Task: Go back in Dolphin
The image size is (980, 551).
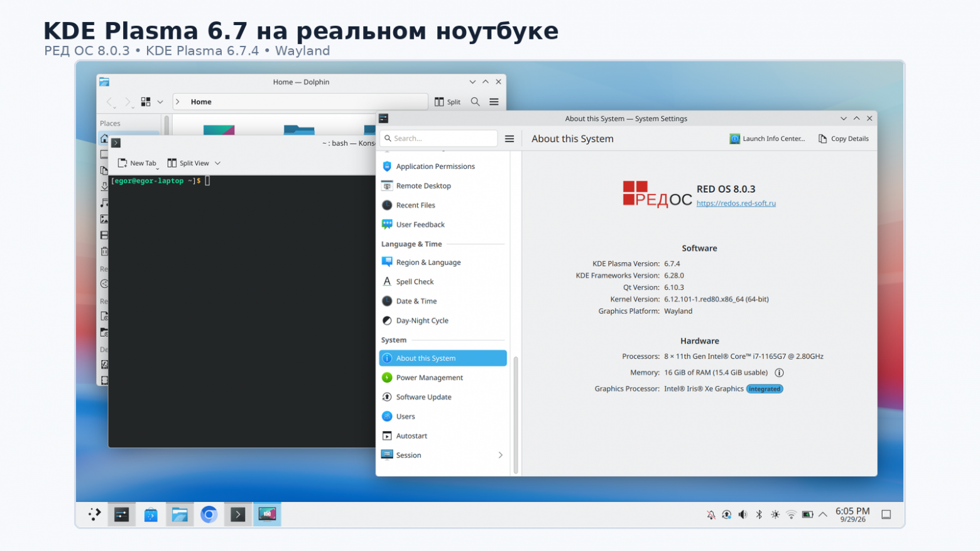Action: [110, 102]
